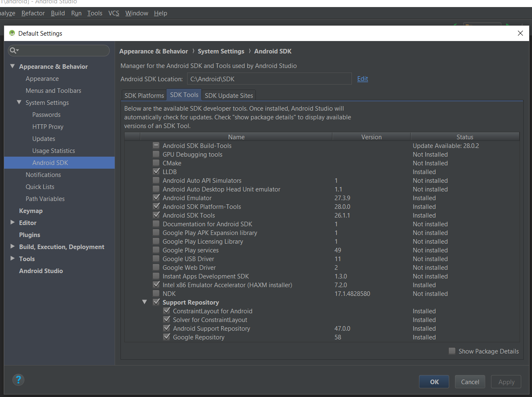Uncheck Google Repository checkbox

[x=166, y=337]
